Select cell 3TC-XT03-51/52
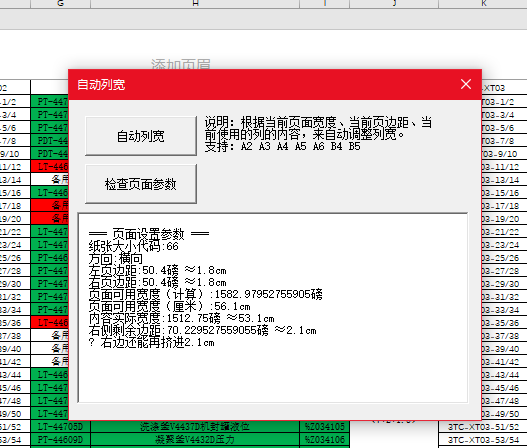This screenshot has height=448, width=527. [483, 427]
